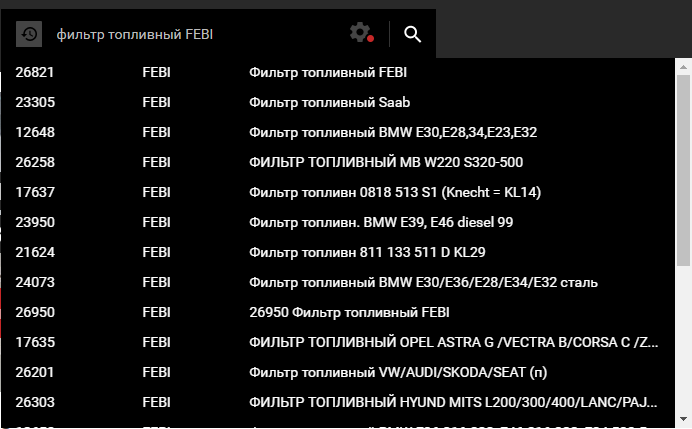Choose 17635 OPEL ASTRA G result

pyautogui.click(x=338, y=342)
